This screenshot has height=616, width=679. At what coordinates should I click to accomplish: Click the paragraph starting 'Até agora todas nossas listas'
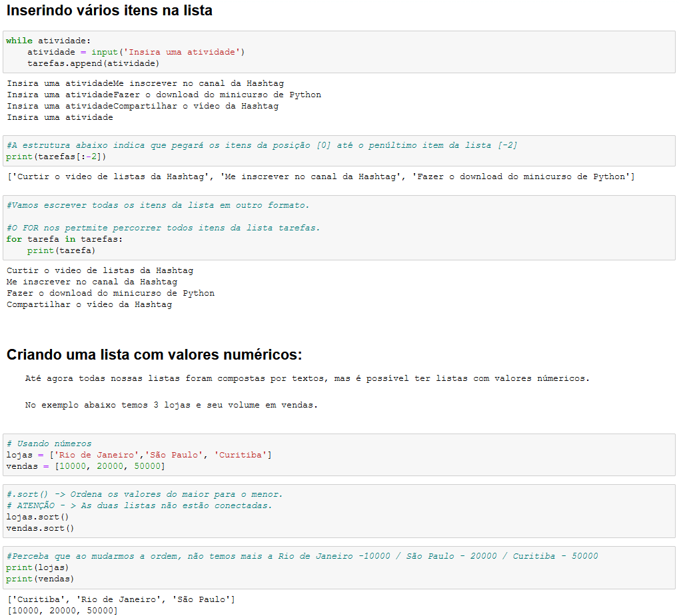click(x=307, y=378)
